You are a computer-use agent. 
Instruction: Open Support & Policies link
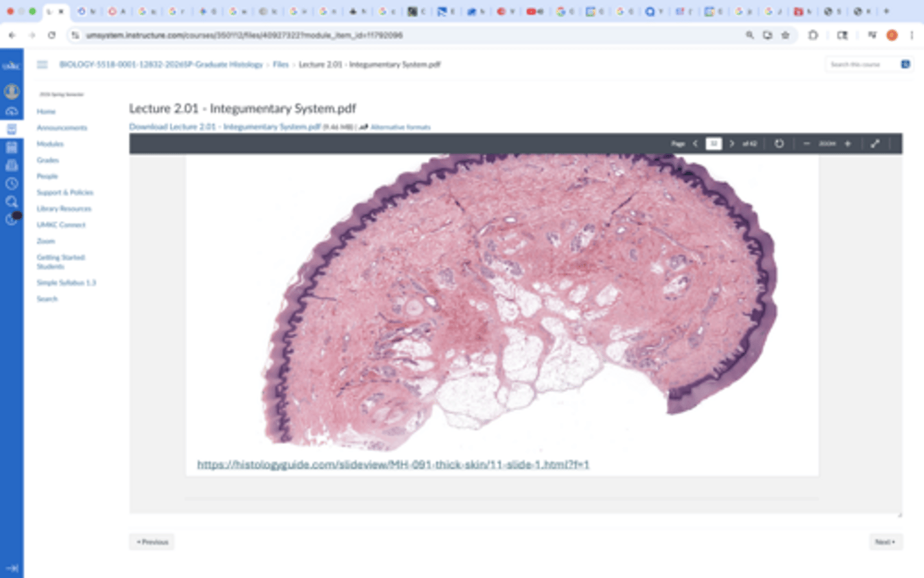65,192
